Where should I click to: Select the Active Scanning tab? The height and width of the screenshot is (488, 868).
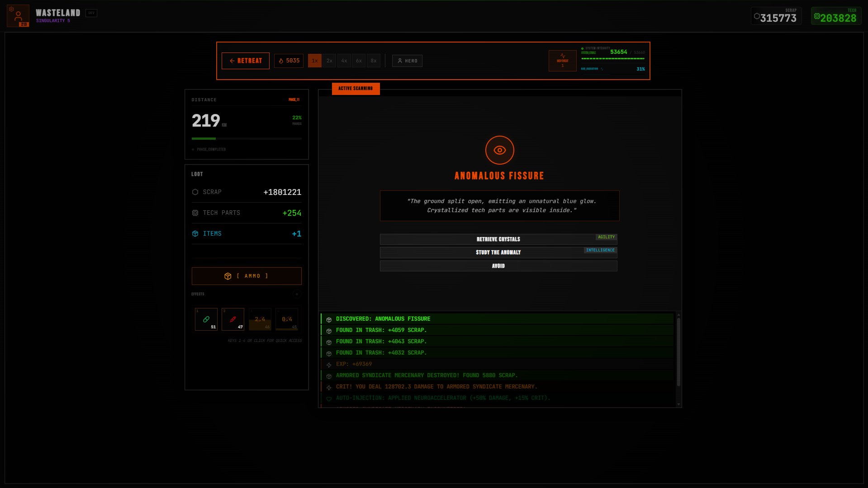pos(356,89)
